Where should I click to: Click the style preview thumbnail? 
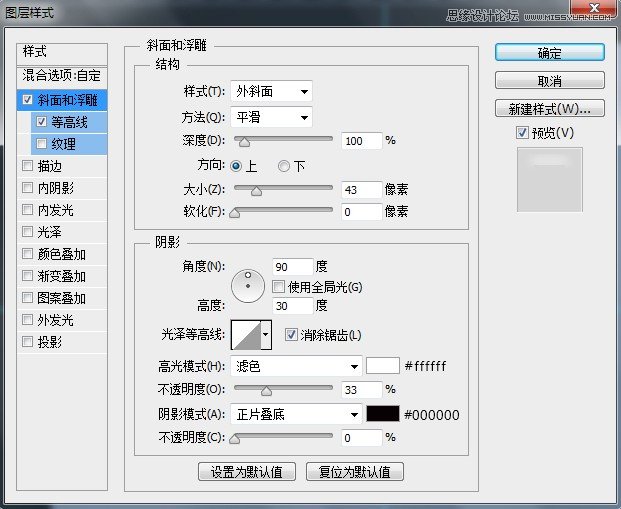549,179
